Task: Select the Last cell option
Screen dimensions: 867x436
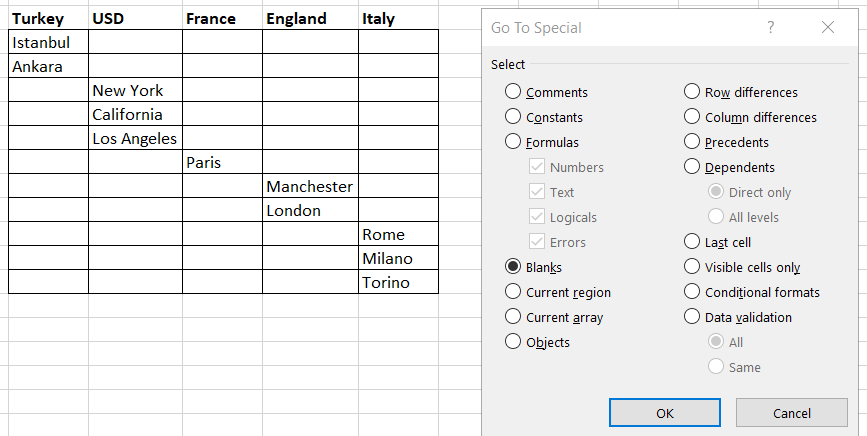Action: tap(692, 242)
